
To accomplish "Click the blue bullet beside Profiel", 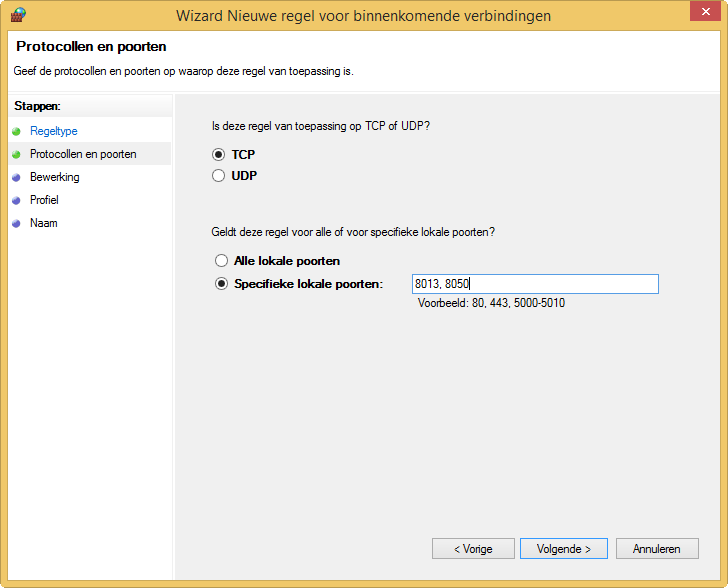I will pos(16,200).
